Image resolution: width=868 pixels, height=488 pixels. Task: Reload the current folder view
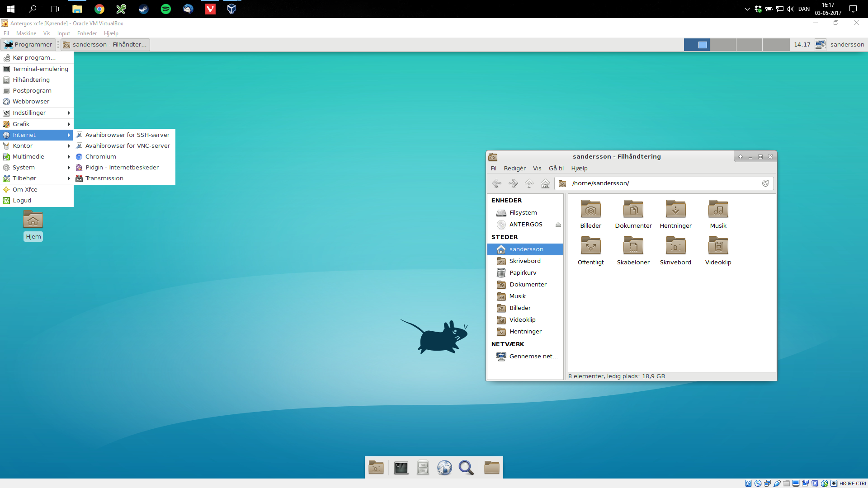pyautogui.click(x=765, y=183)
